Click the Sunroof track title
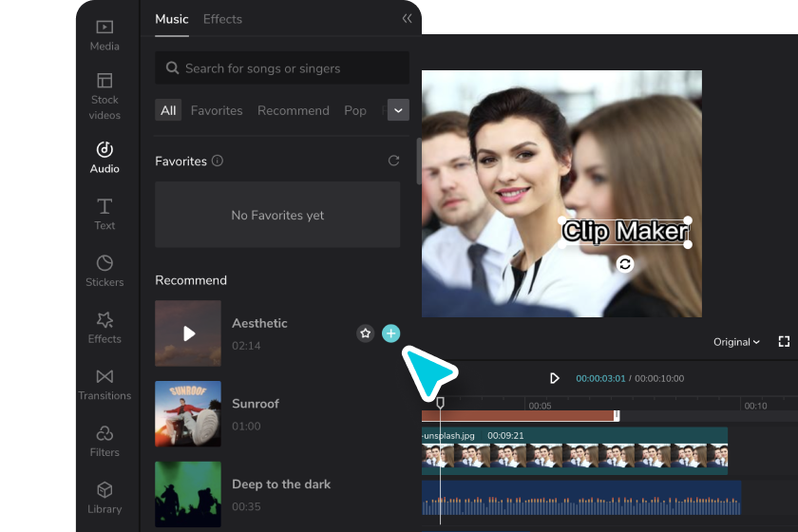 (256, 404)
